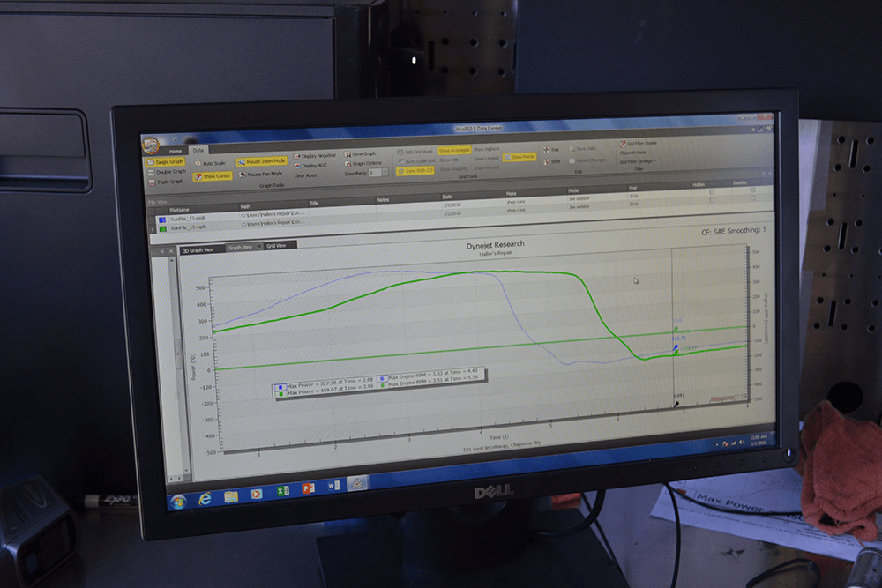Open the Windows Start menu
Screen dimensions: 882x588
pos(179,502)
